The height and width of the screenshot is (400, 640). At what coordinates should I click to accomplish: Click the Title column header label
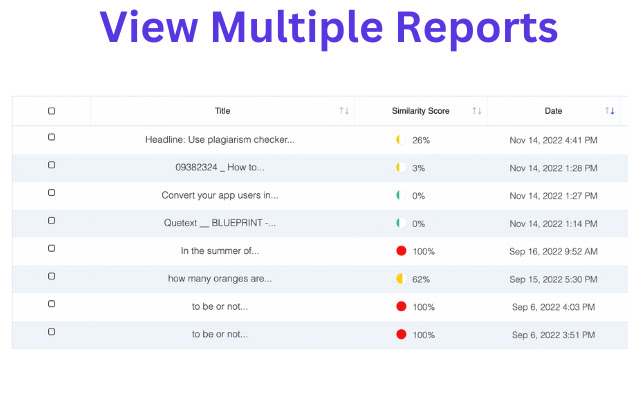(x=222, y=111)
